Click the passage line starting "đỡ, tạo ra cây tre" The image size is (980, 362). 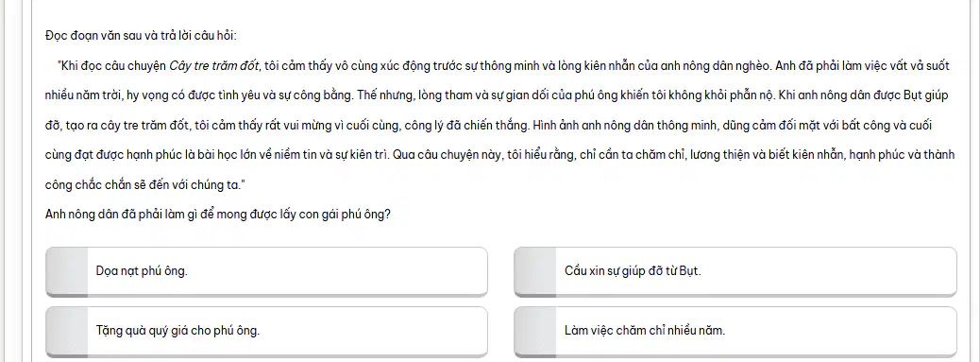pyautogui.click(x=489, y=125)
